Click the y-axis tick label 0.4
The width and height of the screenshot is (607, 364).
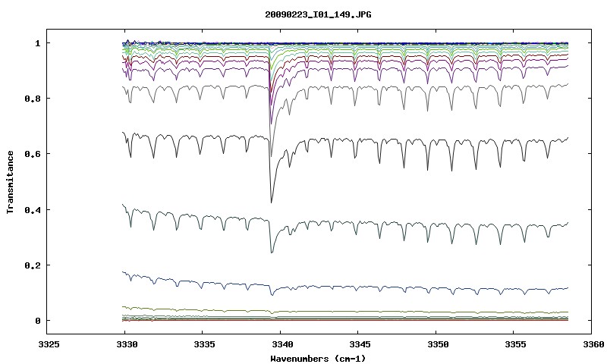[32, 209]
